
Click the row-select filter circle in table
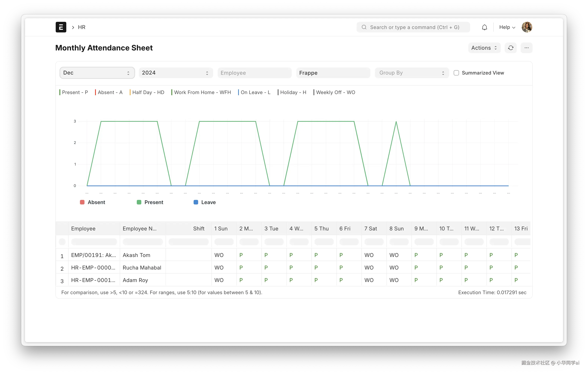tap(62, 242)
